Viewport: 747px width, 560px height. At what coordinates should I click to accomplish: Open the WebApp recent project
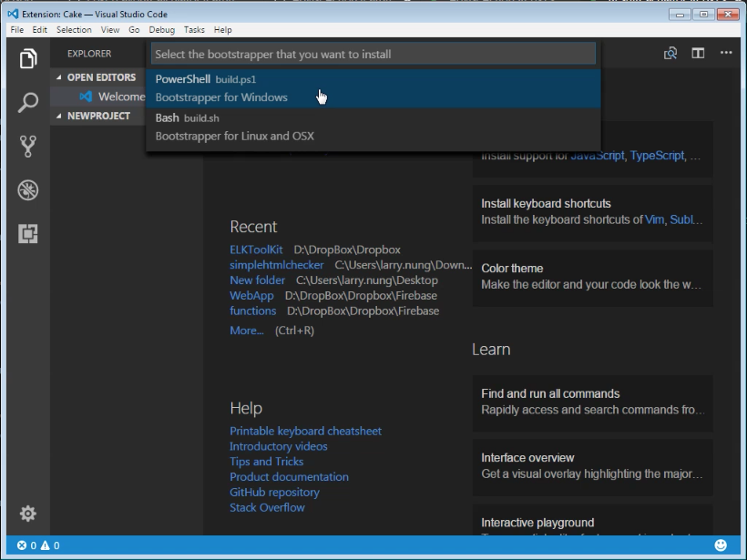pos(251,295)
